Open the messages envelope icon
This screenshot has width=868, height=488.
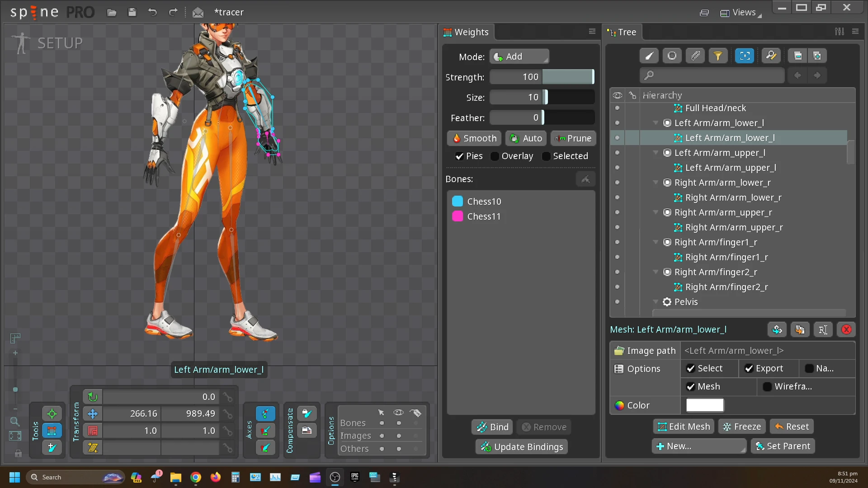198,12
